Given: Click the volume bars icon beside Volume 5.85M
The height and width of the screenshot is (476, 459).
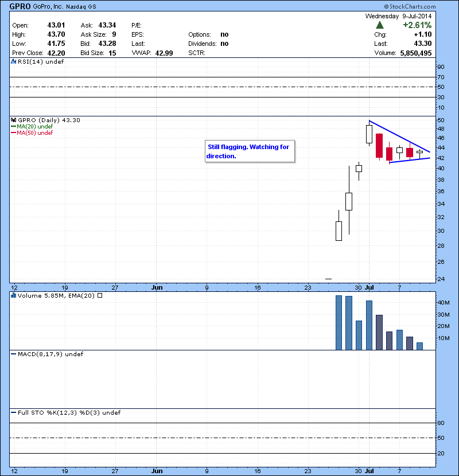Looking at the screenshot, I should click(13, 295).
